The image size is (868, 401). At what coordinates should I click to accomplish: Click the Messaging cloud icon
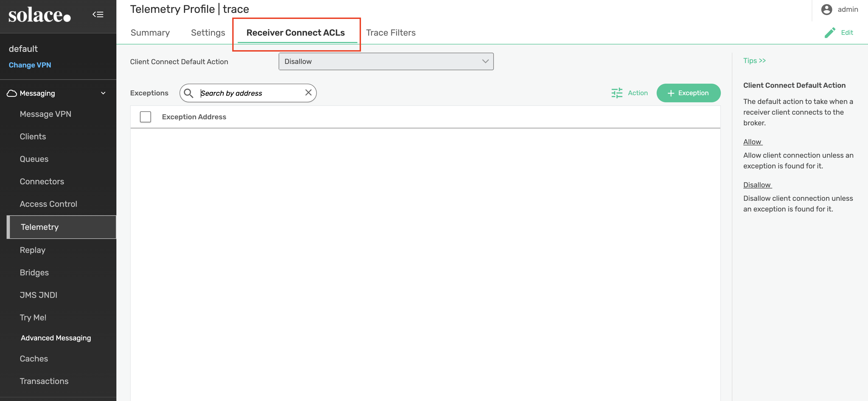click(12, 93)
